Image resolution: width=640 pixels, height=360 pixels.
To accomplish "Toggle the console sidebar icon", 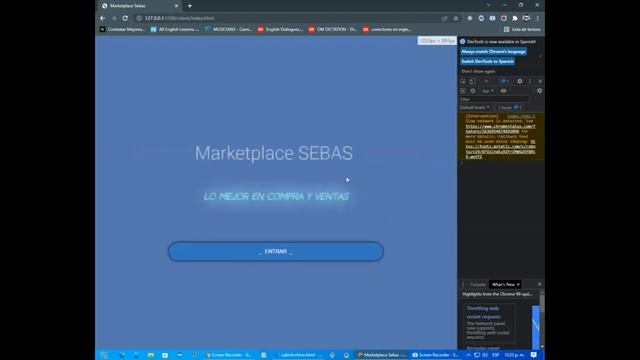I will [x=463, y=91].
